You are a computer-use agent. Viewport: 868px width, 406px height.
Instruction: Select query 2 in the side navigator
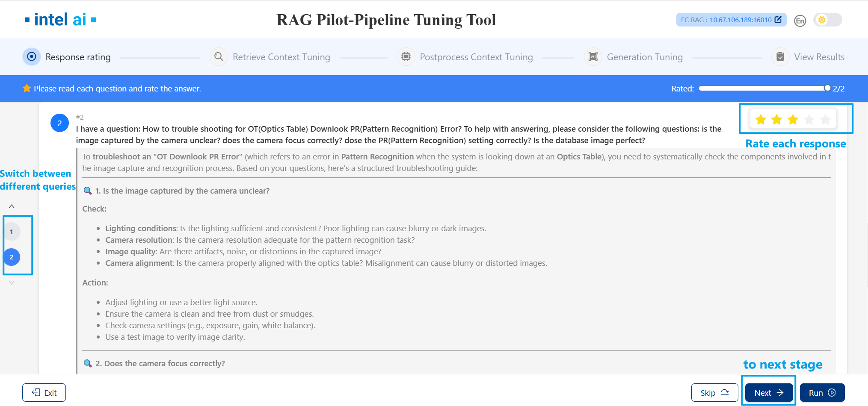click(x=12, y=257)
